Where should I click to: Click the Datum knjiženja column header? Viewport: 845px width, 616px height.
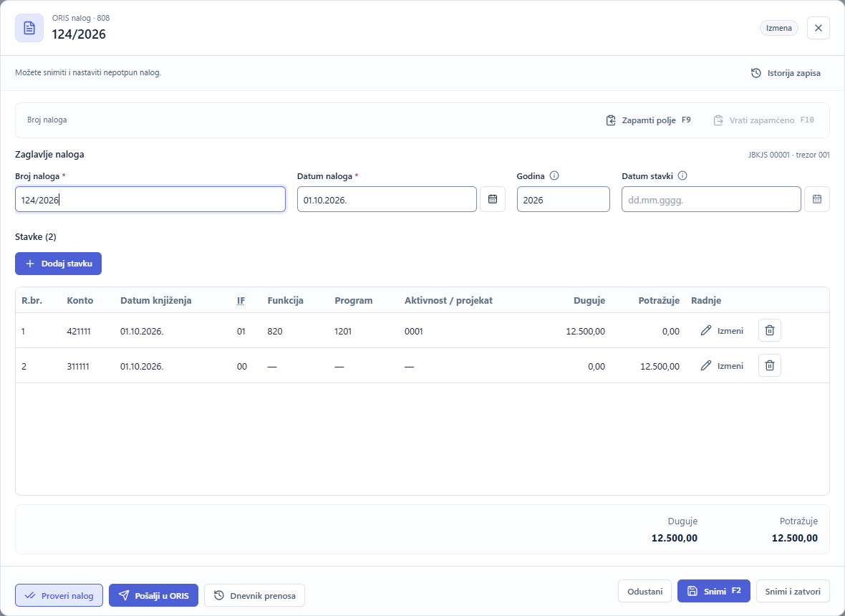click(x=155, y=301)
